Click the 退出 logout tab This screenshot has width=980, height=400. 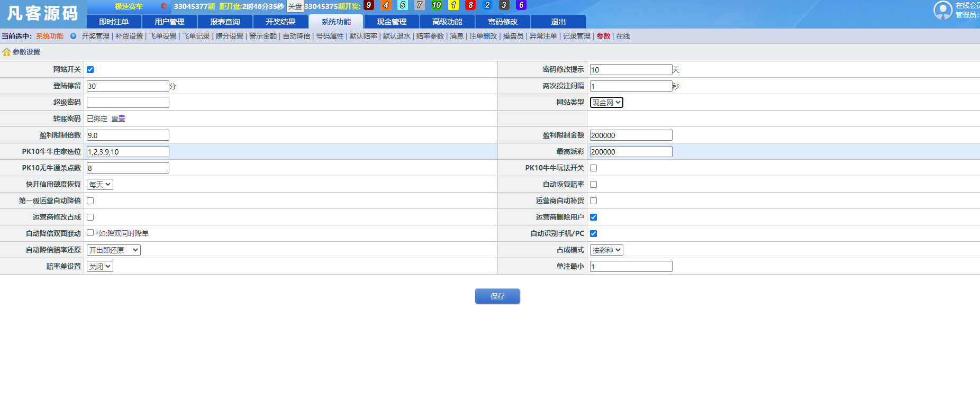click(x=558, y=22)
